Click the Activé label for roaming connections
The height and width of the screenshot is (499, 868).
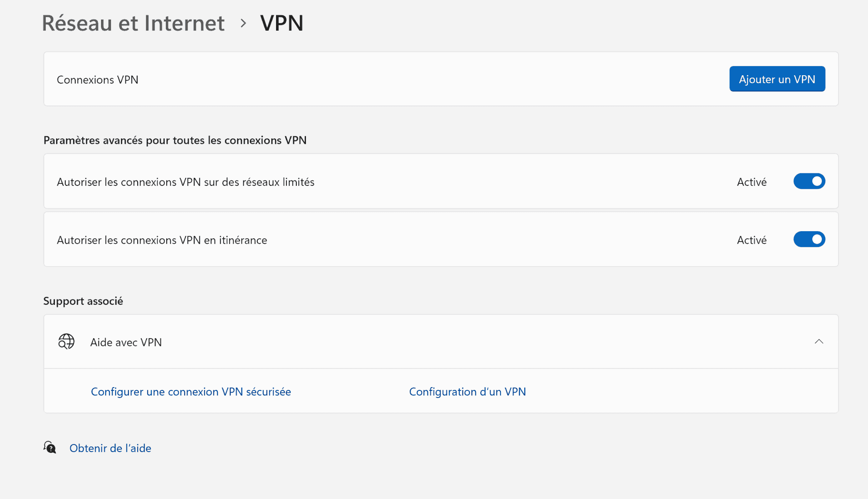[751, 240]
